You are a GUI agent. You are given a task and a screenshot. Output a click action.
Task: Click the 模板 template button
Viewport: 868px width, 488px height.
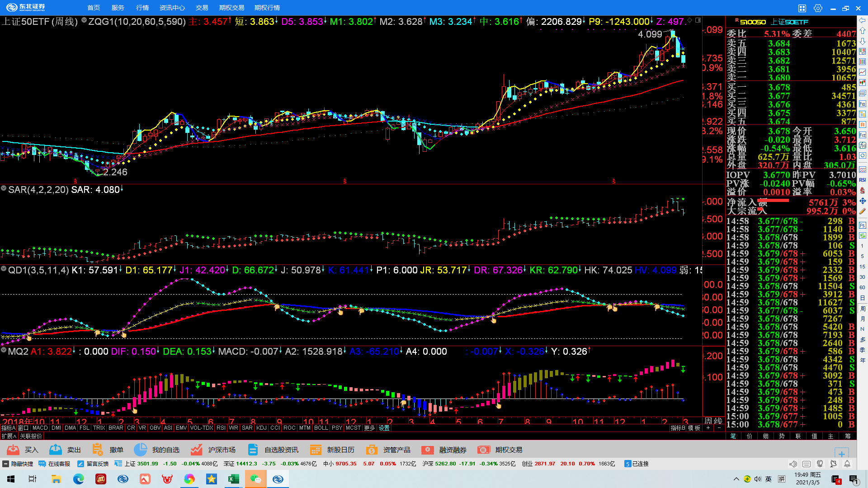coord(694,428)
